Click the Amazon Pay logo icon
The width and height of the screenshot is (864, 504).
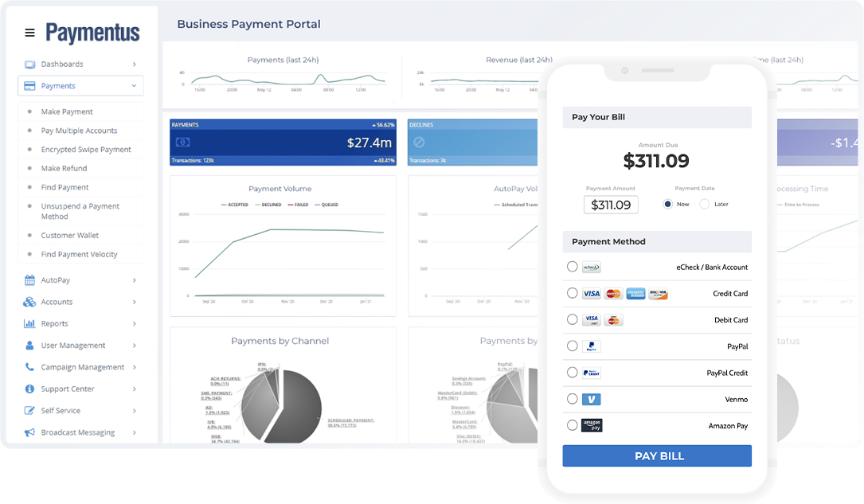592,425
